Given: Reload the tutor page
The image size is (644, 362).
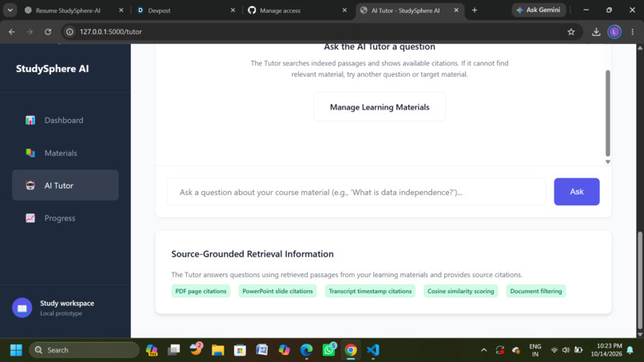Looking at the screenshot, I should (x=48, y=32).
